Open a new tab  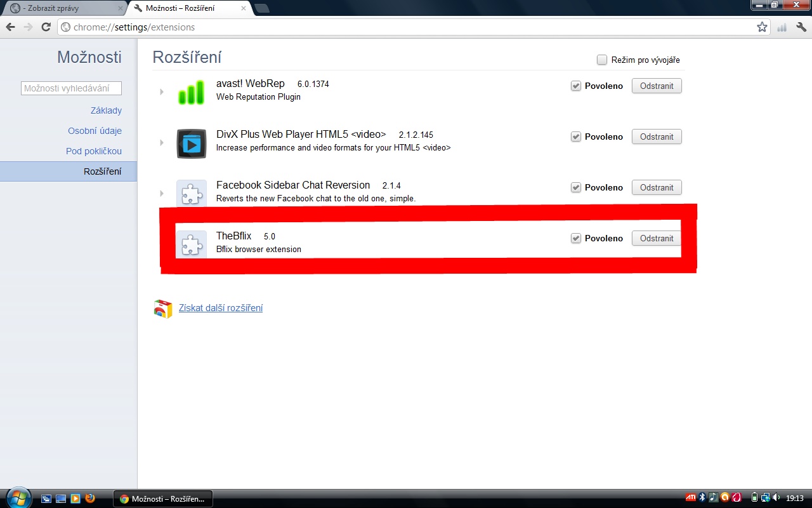[x=261, y=8]
